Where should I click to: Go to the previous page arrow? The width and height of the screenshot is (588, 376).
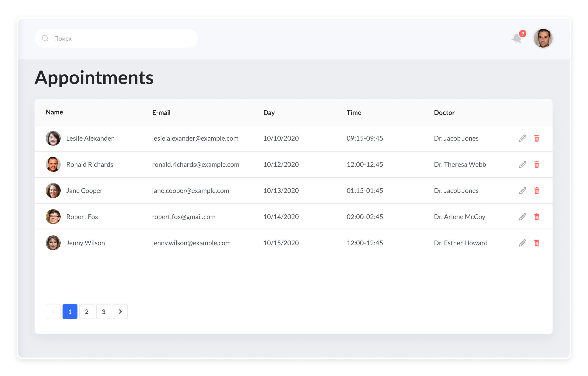[53, 312]
